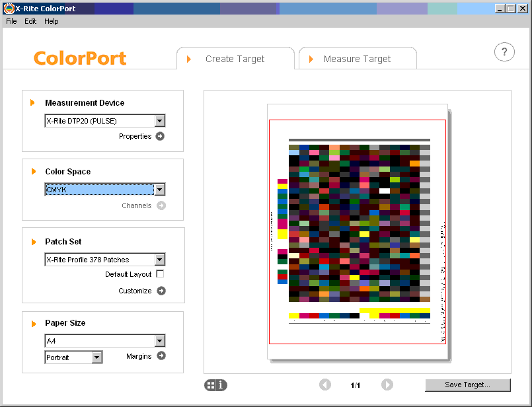The width and height of the screenshot is (532, 407).
Task: Go to the next page arrow
Action: 387,385
